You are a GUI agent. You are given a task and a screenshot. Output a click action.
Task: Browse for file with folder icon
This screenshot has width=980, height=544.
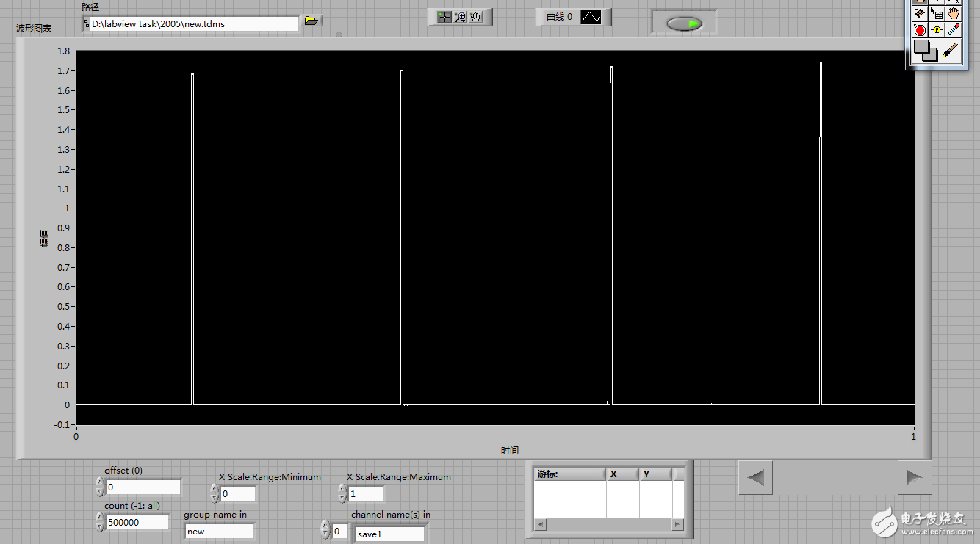311,21
